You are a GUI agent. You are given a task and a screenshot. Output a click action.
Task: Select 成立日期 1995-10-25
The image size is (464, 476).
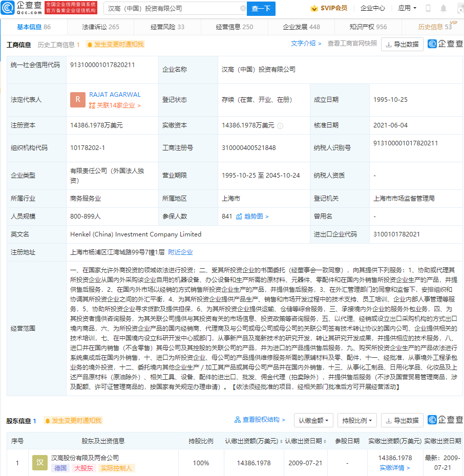(x=390, y=100)
